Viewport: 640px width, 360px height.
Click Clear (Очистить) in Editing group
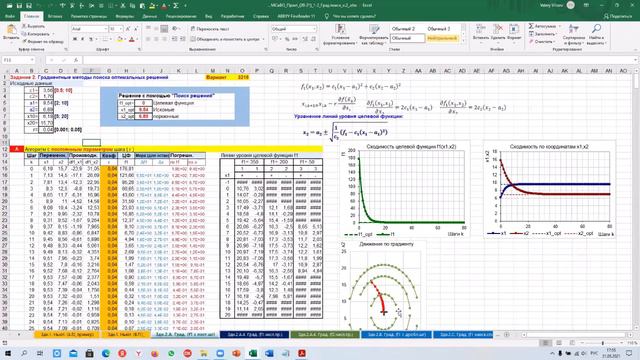[542, 42]
